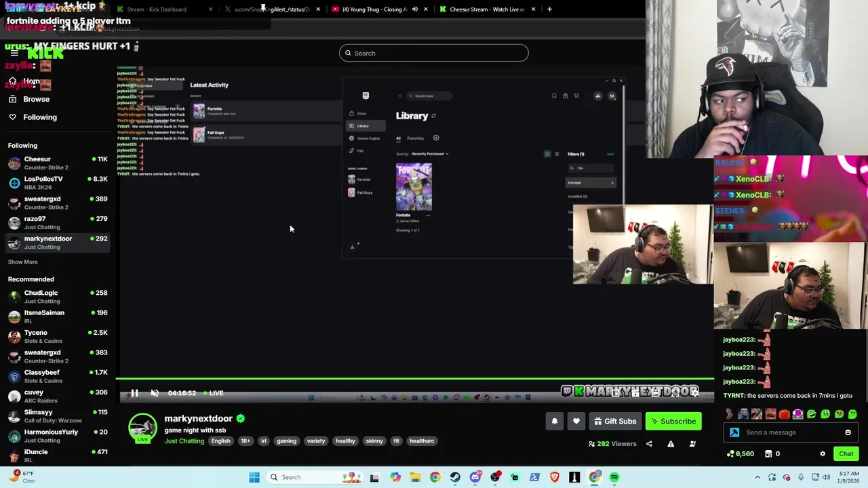The image size is (868, 488).
Task: Switch to x.com SnappingAlert tab
Action: click(271, 9)
